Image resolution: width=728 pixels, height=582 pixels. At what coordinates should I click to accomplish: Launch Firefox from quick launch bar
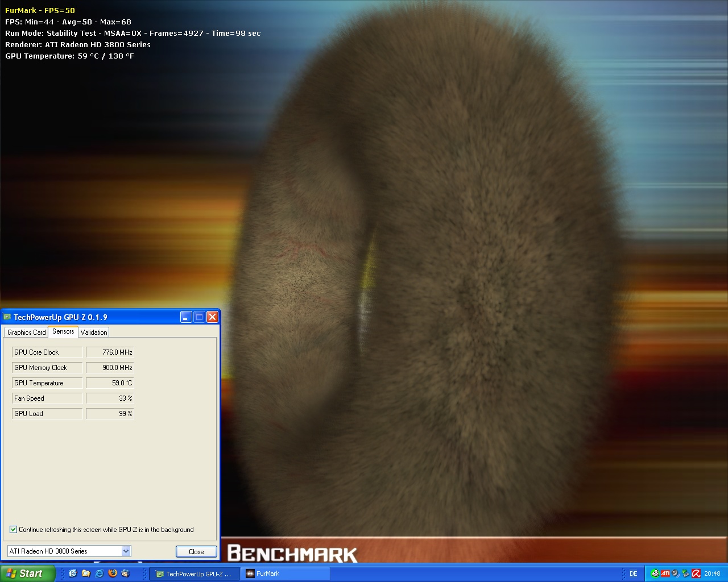pos(112,573)
